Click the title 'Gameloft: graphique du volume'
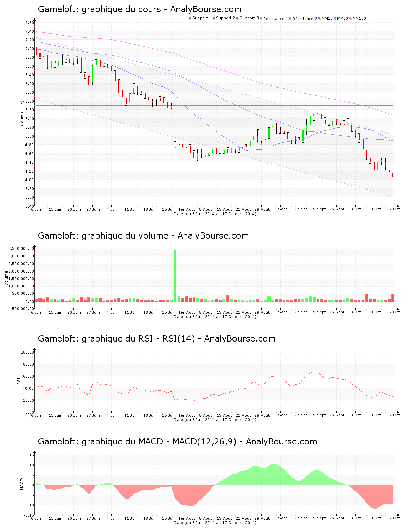 pyautogui.click(x=103, y=236)
